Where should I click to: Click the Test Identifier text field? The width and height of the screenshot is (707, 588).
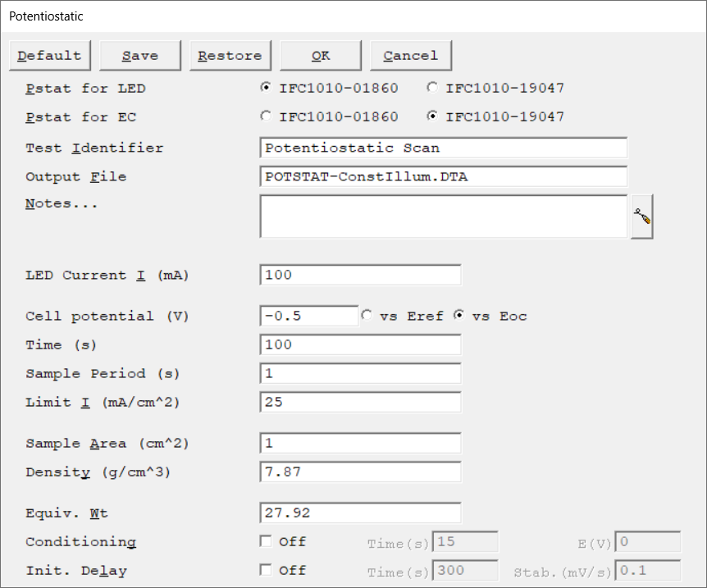click(x=443, y=148)
